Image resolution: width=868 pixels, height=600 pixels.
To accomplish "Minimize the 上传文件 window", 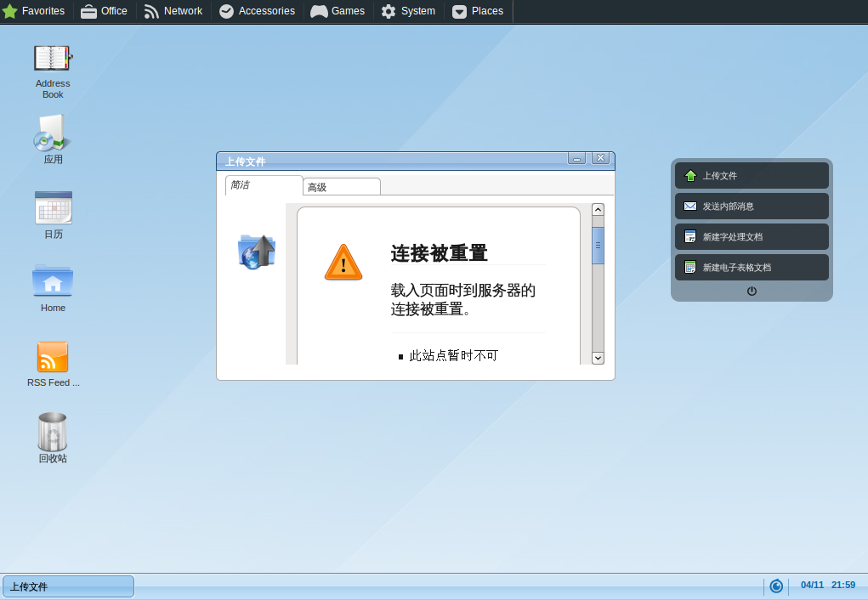I will point(576,159).
